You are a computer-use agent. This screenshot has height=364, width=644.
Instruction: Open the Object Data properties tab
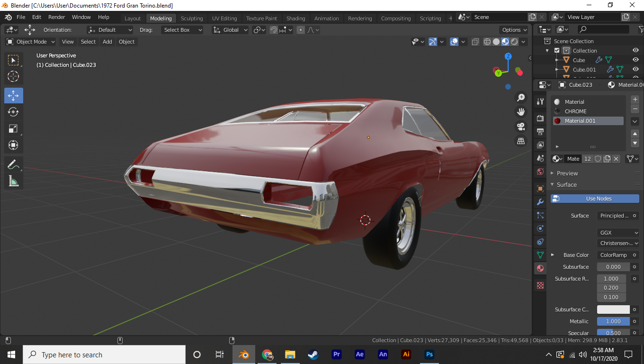[540, 255]
